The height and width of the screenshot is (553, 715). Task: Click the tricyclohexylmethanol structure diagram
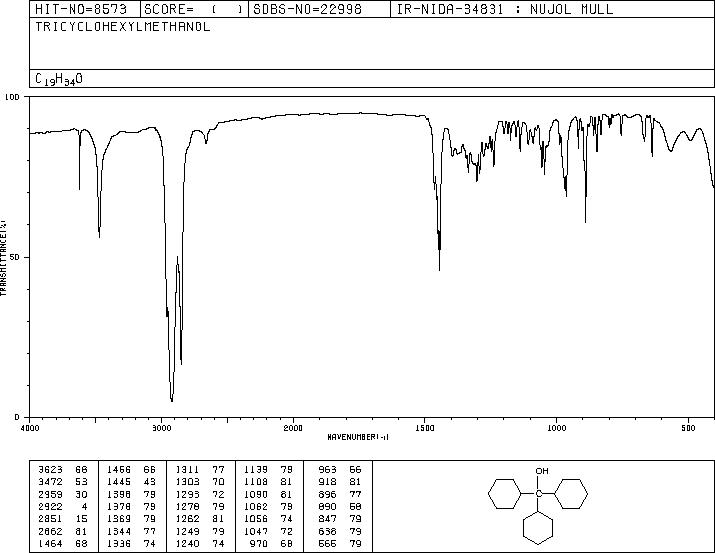point(538,505)
